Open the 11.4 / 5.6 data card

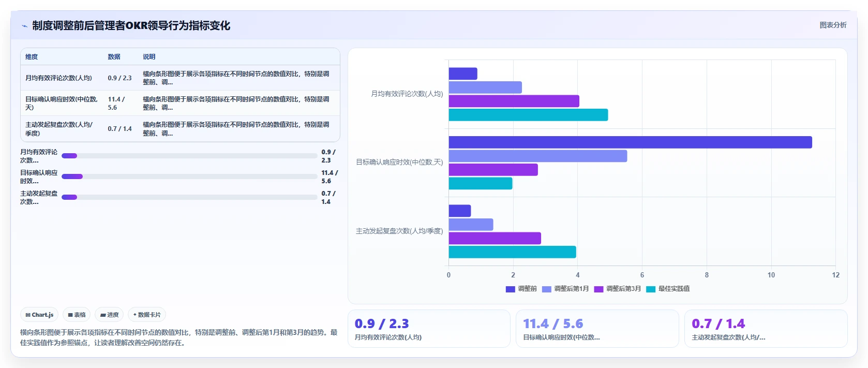[597, 329]
